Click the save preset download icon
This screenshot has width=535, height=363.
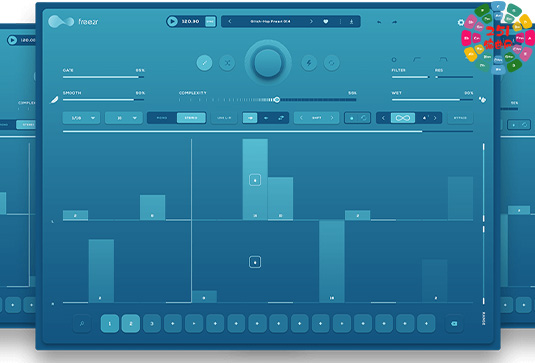(x=351, y=21)
